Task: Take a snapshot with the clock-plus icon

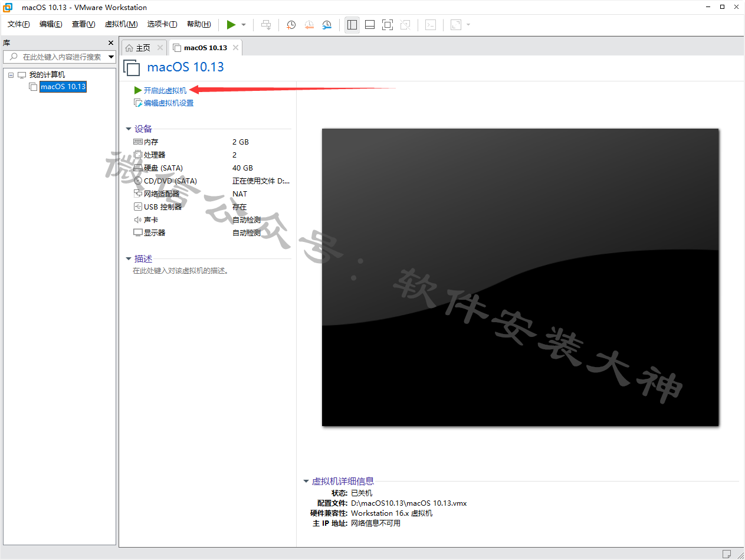Action: click(x=291, y=25)
